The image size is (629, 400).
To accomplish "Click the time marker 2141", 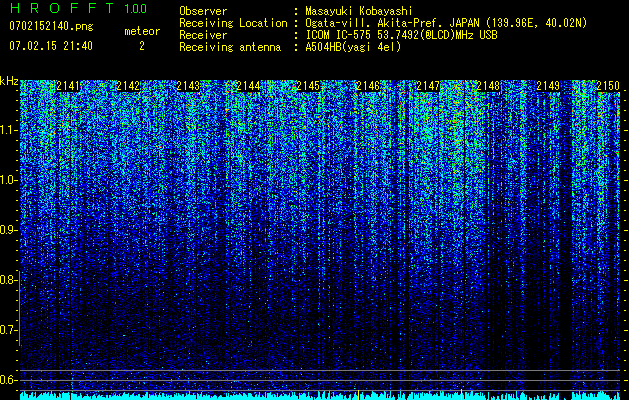I will (x=68, y=86).
